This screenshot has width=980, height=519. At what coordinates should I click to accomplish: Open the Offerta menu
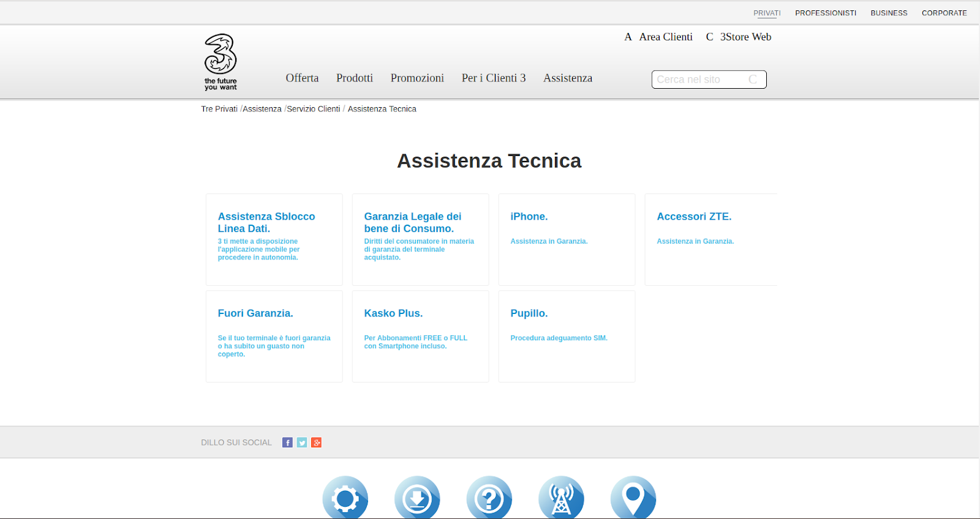[302, 78]
